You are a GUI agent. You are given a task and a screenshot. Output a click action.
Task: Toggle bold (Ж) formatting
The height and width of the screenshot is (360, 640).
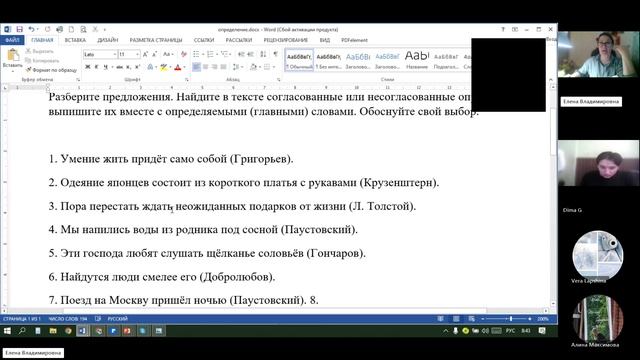click(88, 67)
